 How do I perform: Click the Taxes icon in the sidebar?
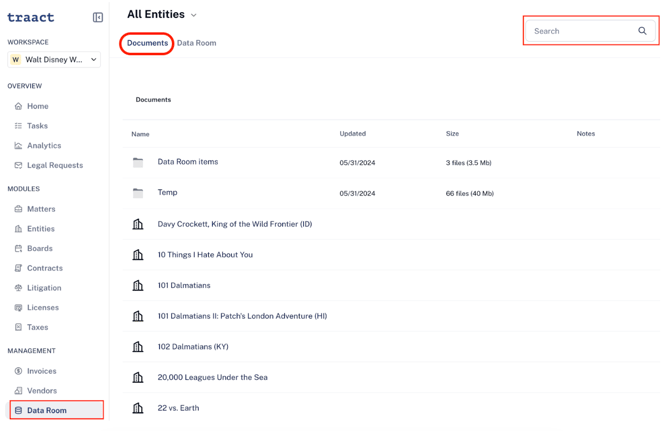coord(18,327)
